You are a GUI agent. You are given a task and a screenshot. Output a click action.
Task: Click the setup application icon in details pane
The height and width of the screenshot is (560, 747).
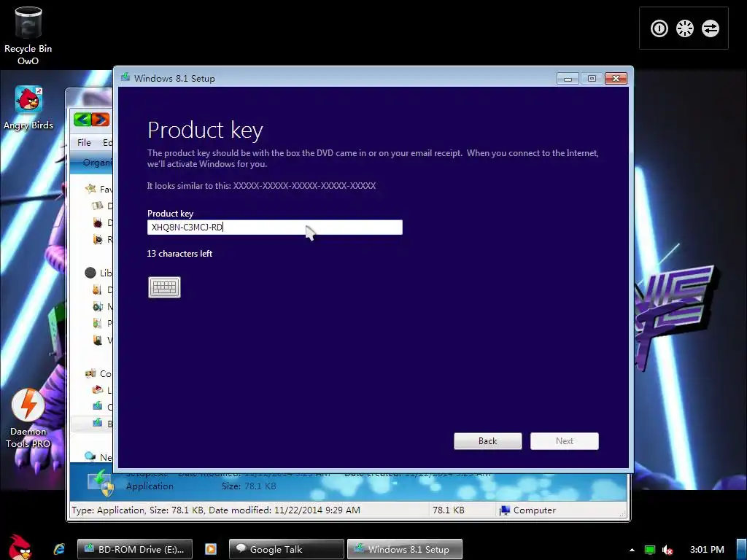tap(101, 484)
